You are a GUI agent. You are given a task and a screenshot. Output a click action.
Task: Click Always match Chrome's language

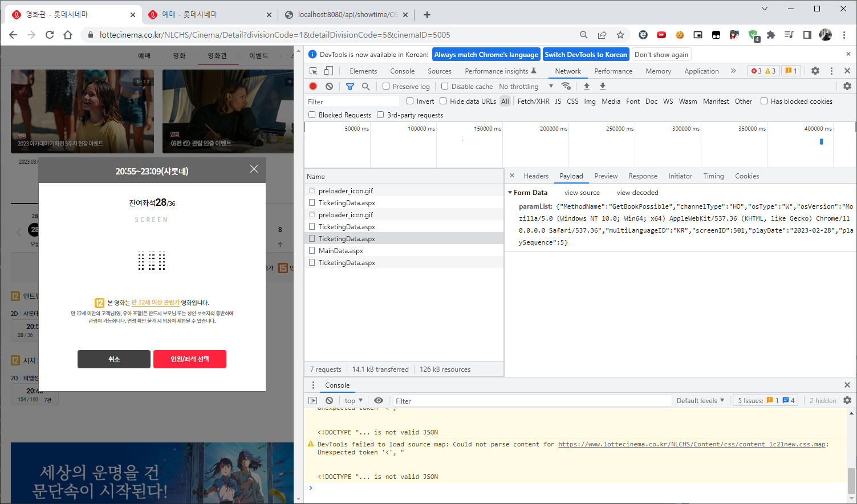[486, 54]
